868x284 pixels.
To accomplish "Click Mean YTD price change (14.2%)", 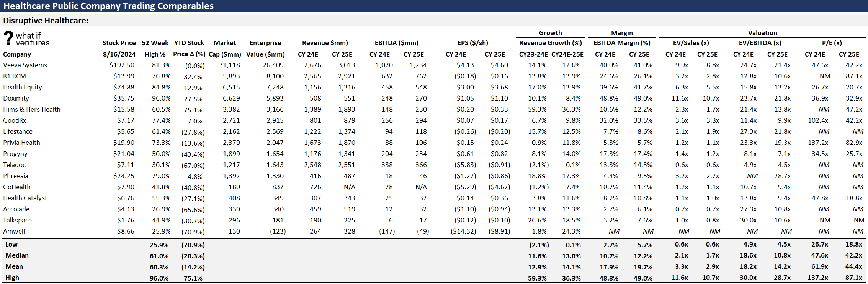I will pos(193,267).
